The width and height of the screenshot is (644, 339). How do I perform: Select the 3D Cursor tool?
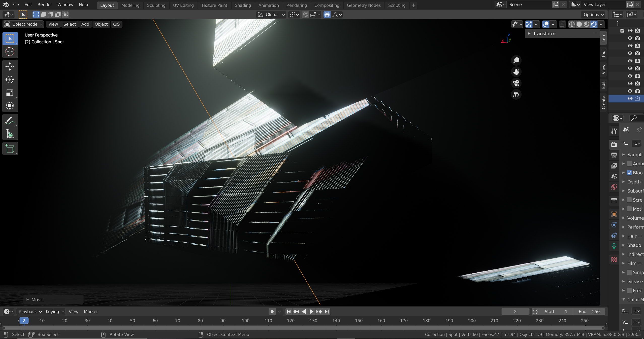click(10, 52)
